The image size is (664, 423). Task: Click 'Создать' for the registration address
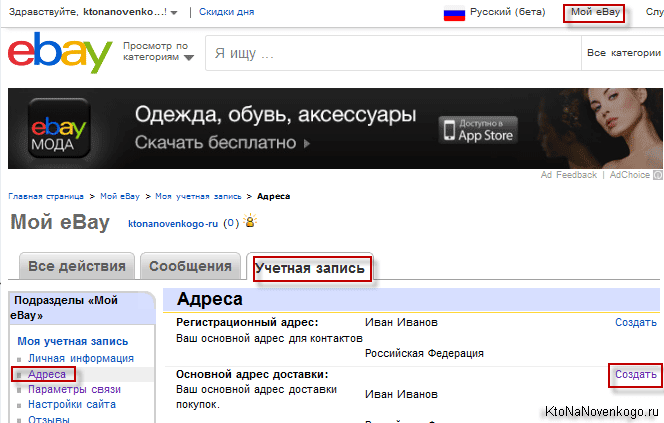coord(636,322)
